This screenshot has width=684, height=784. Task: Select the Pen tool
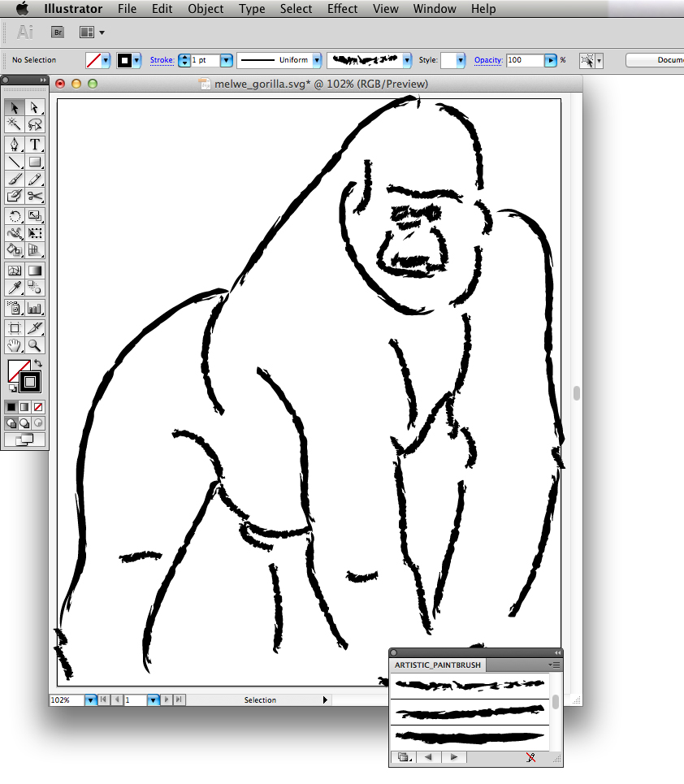tap(14, 145)
